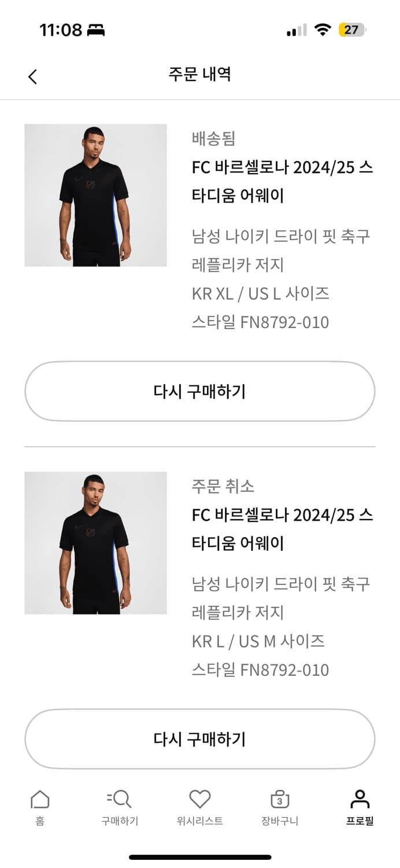Open the 위시리스트 heart icon

point(199,799)
